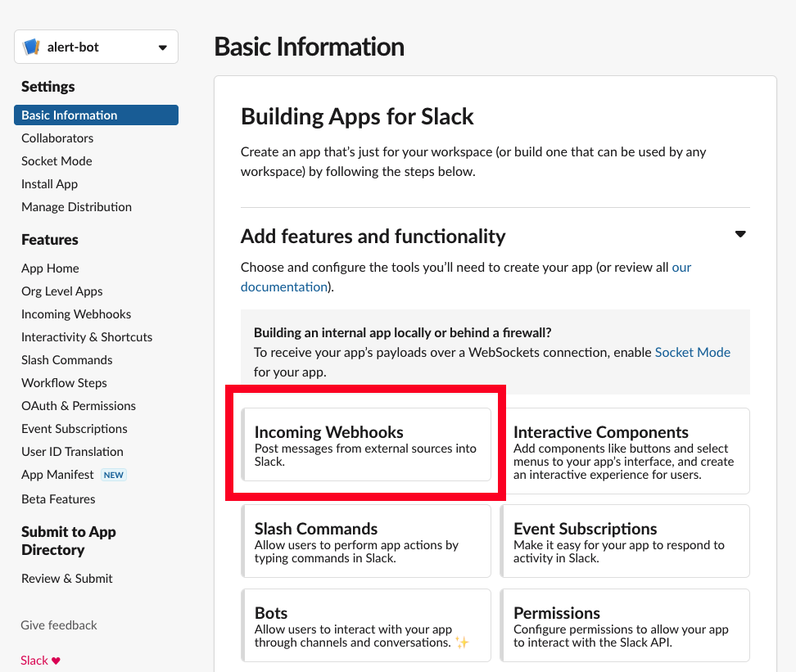Click the Socket Mode link in notice
Viewport: 796px width, 672px height.
pyautogui.click(x=693, y=352)
